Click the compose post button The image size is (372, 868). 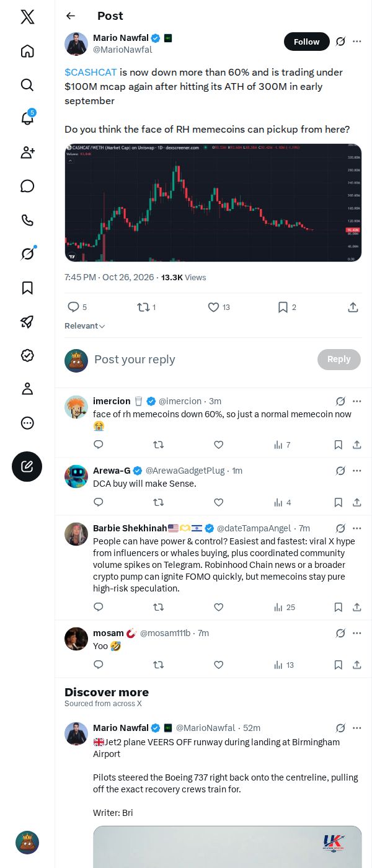pyautogui.click(x=27, y=466)
